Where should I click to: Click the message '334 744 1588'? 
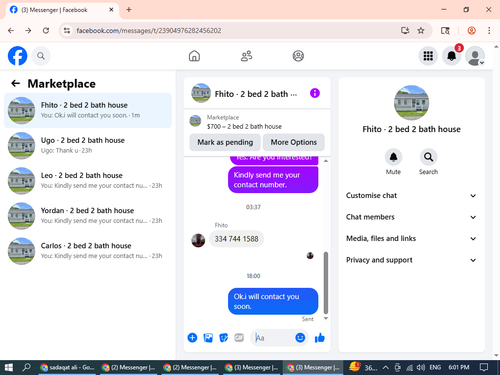coord(236,239)
